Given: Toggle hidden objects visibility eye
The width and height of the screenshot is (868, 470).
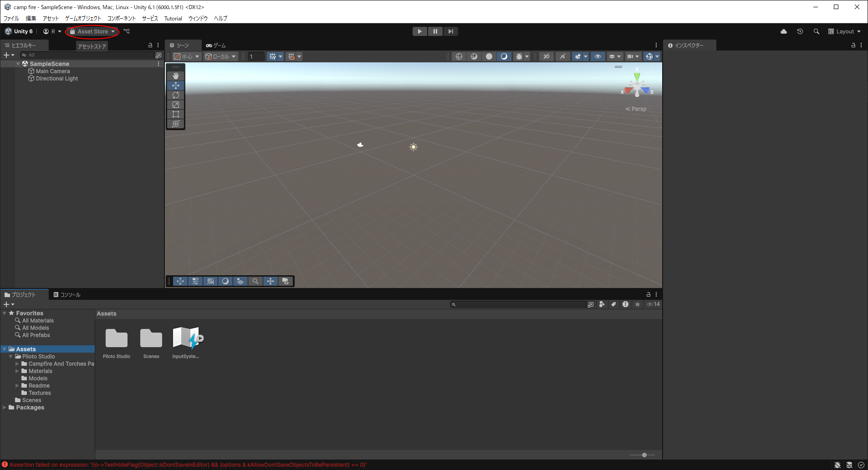Looking at the screenshot, I should pyautogui.click(x=598, y=56).
